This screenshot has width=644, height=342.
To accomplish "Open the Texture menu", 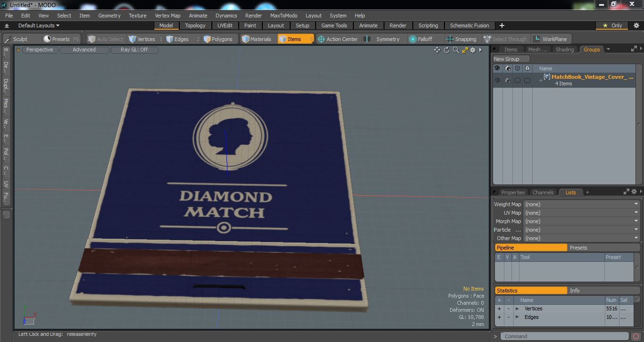I will click(x=137, y=16).
